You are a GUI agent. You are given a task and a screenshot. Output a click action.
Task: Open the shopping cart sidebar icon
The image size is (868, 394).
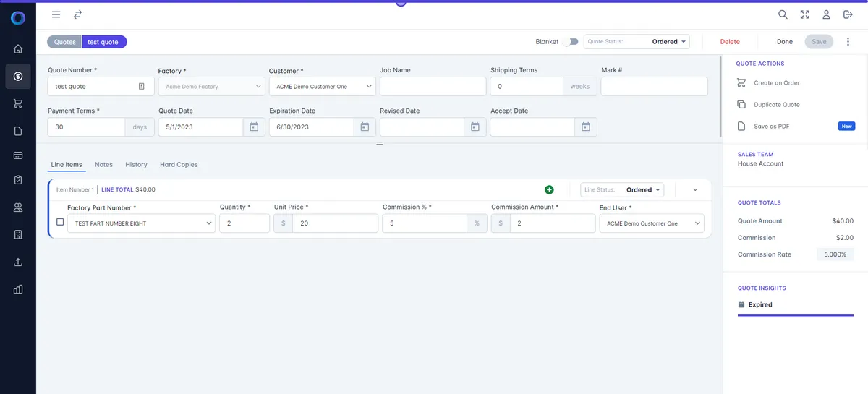point(18,103)
